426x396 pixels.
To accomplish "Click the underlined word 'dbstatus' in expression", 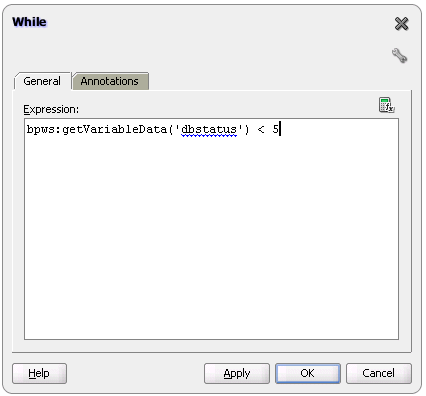I will click(209, 129).
